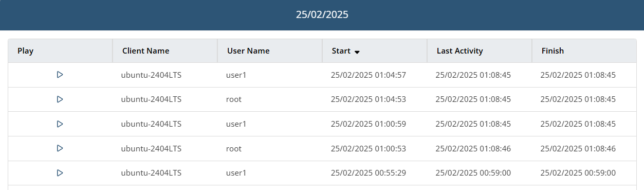The height and width of the screenshot is (190, 644).
Task: Sort table by Finish column
Action: point(553,51)
